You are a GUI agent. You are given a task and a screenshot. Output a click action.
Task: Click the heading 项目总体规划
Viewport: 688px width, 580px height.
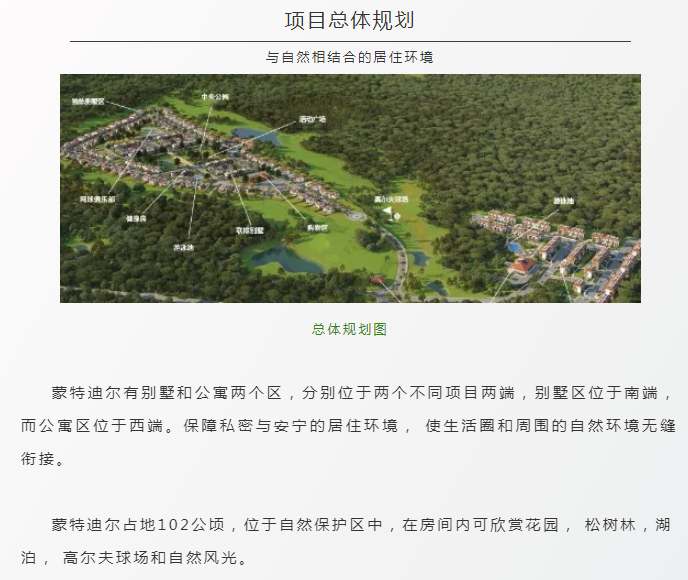click(x=349, y=21)
